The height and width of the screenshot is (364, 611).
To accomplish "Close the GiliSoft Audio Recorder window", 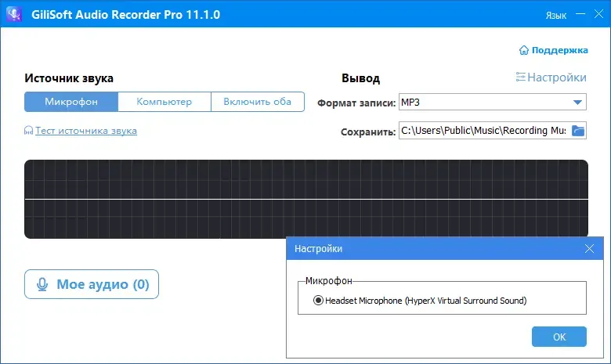I will tap(599, 14).
